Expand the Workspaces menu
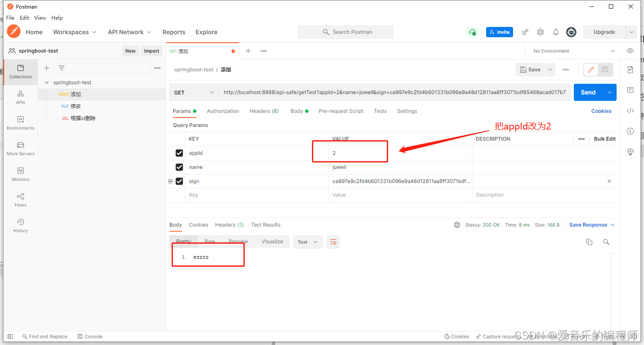644x345 pixels. coord(75,32)
